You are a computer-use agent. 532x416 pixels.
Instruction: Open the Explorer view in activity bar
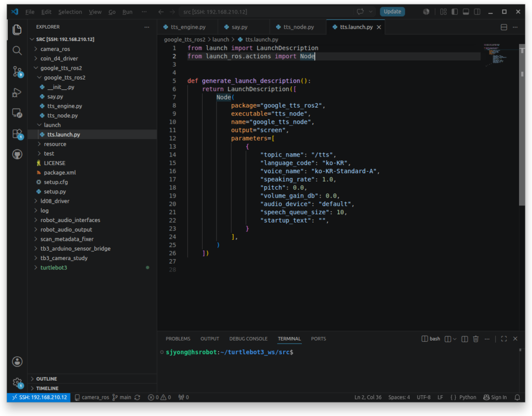click(17, 30)
